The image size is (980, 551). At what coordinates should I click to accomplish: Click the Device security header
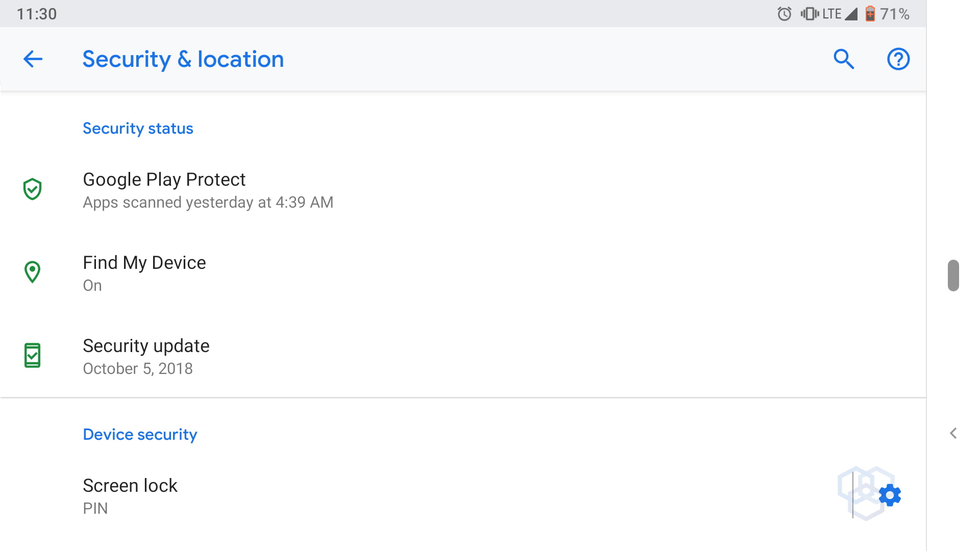pos(140,435)
